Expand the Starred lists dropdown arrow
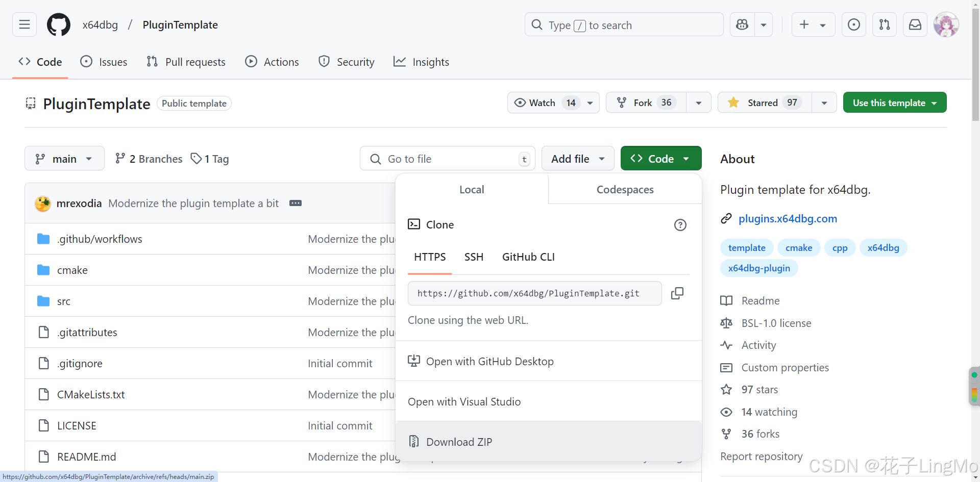 tap(824, 103)
